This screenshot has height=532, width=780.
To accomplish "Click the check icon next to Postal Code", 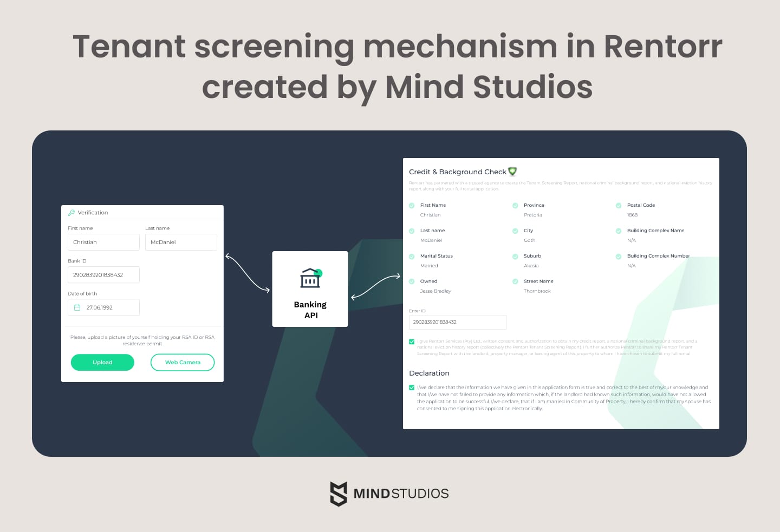I will [x=619, y=206].
